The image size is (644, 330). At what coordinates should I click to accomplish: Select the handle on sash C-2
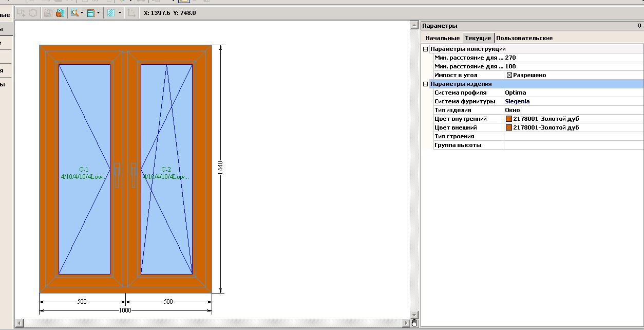pyautogui.click(x=134, y=175)
